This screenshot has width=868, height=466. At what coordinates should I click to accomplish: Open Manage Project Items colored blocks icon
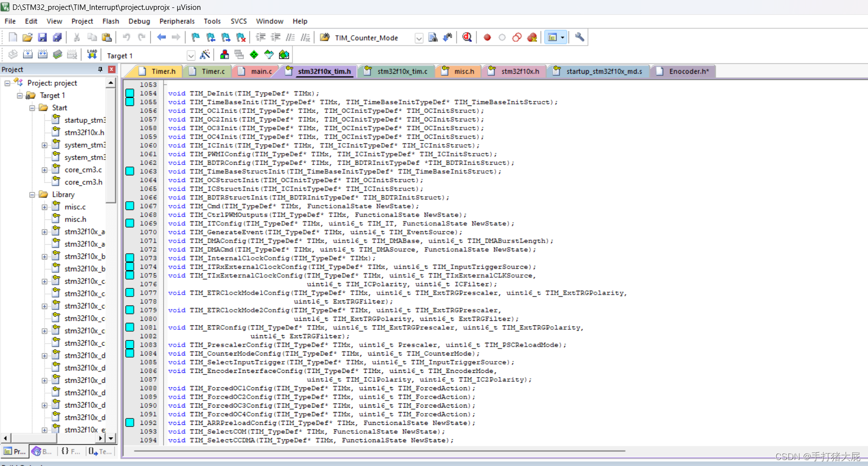225,54
